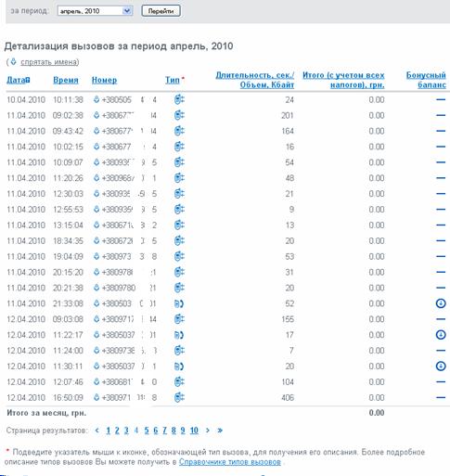Screen dimensions: 450x476
Task: Click call type icon for 11:24:00 row
Action: 179,351
